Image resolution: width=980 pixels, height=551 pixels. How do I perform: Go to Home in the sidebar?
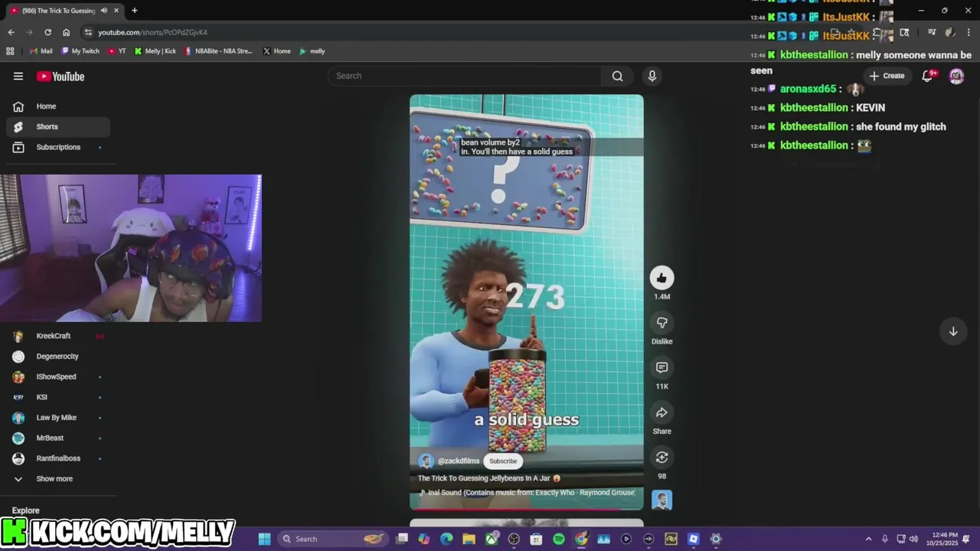[x=58, y=106]
